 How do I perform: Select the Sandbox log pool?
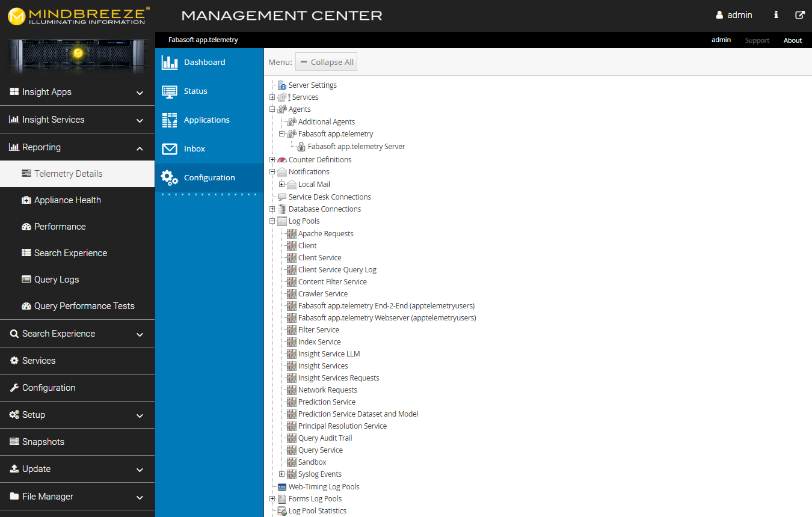312,462
